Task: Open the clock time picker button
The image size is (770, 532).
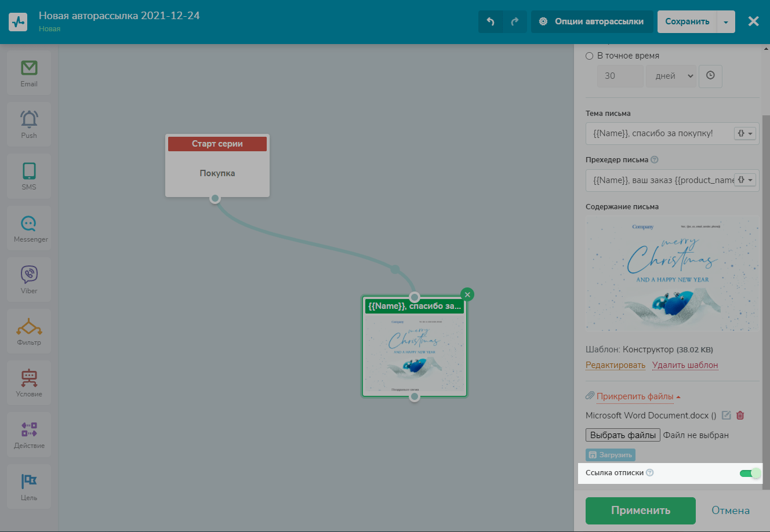Action: pyautogui.click(x=710, y=76)
